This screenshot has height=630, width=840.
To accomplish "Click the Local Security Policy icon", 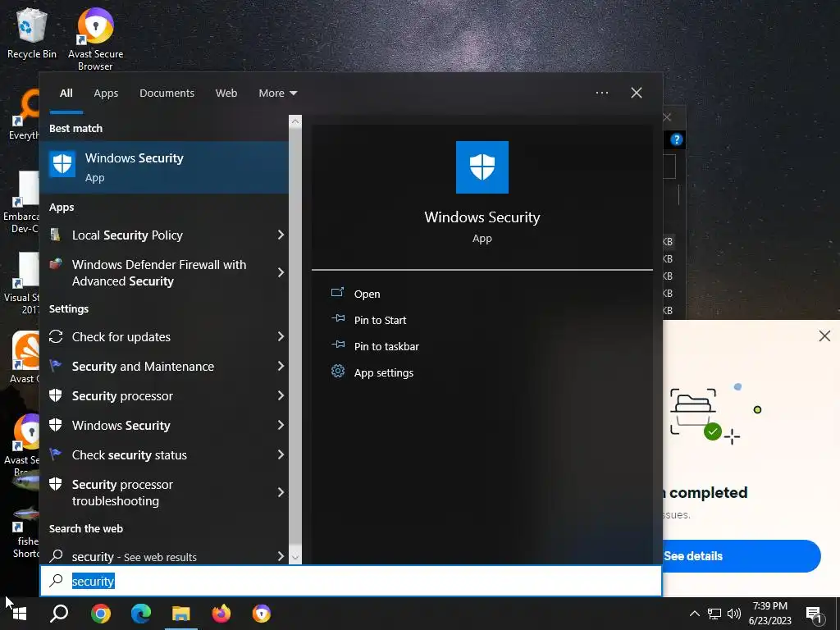I will (55, 234).
